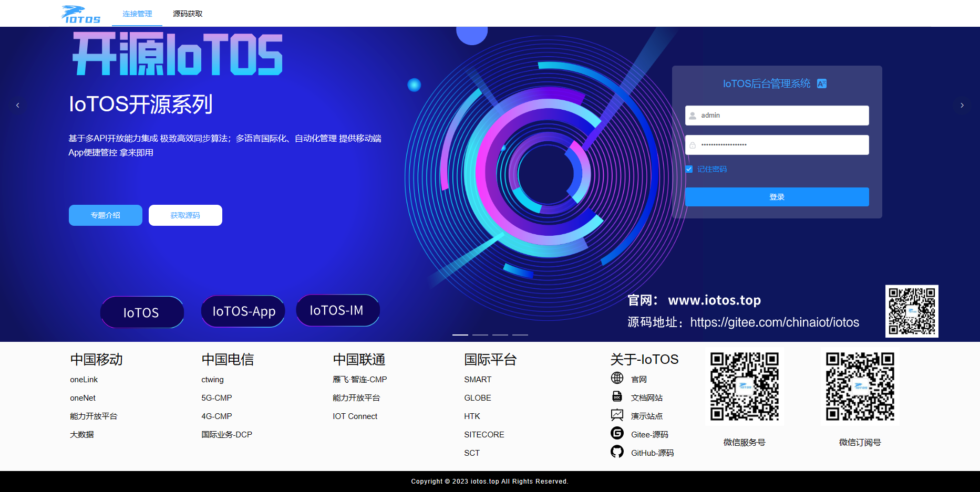Click the GitHub logo icon
The width and height of the screenshot is (980, 492).
[x=617, y=452]
